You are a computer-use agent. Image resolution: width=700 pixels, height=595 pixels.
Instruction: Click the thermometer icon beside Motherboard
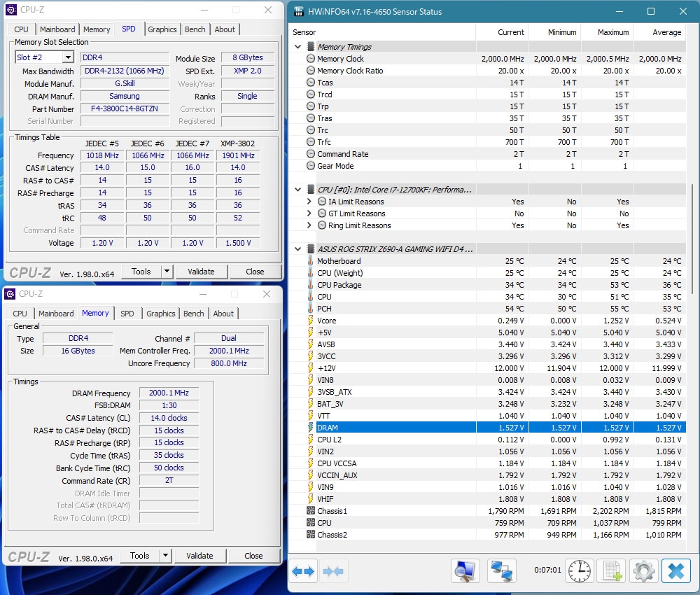point(310,260)
